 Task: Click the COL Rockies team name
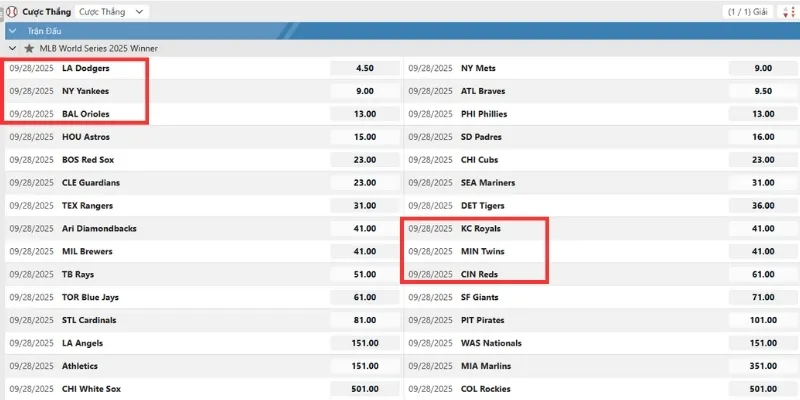coord(485,389)
